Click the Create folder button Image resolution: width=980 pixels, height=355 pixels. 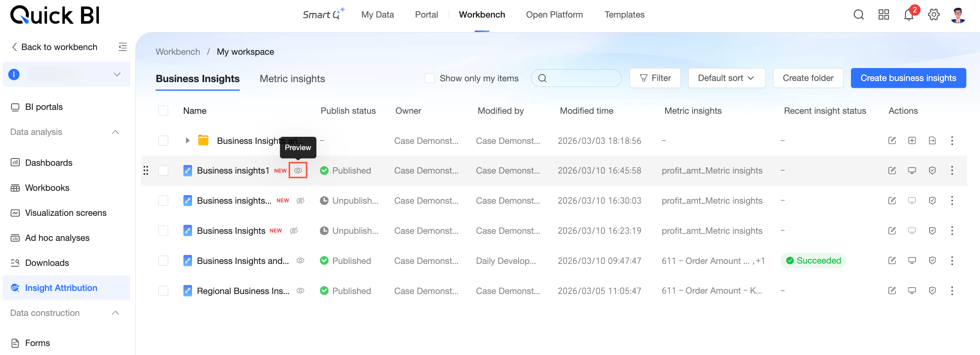(808, 78)
